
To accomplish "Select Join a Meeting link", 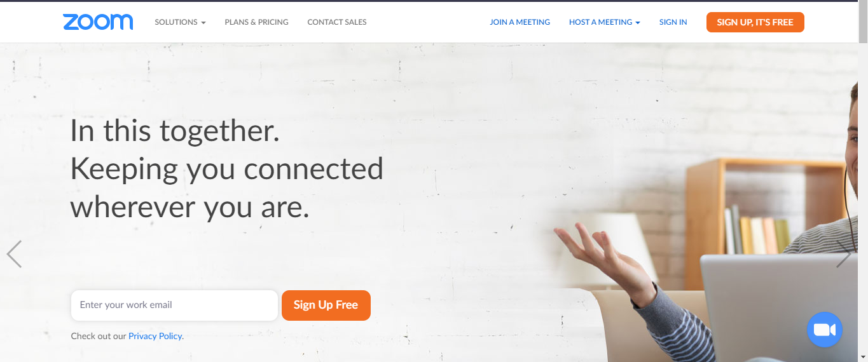I will (x=520, y=22).
